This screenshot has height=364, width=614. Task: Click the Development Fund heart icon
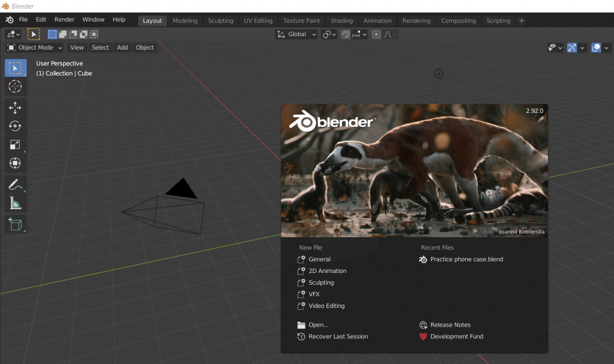[422, 336]
